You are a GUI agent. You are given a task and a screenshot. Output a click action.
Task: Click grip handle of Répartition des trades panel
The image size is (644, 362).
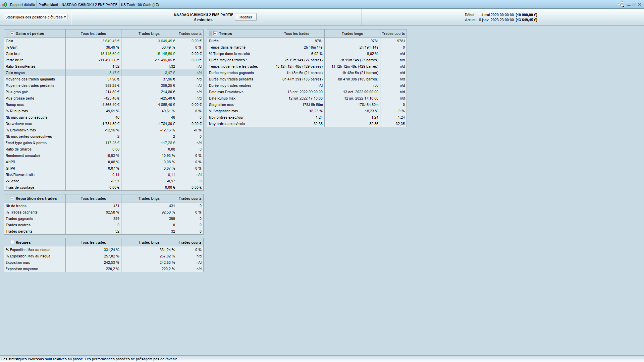(7, 198)
